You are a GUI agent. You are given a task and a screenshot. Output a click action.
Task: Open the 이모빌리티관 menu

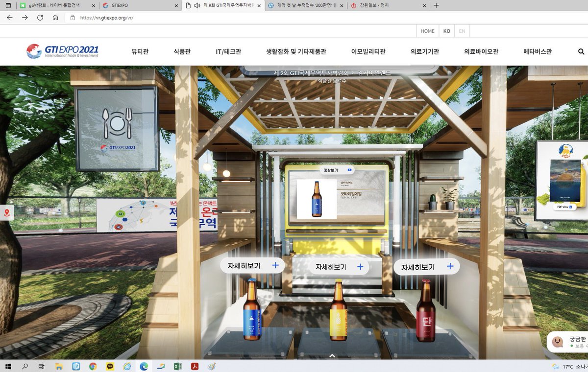pos(368,51)
